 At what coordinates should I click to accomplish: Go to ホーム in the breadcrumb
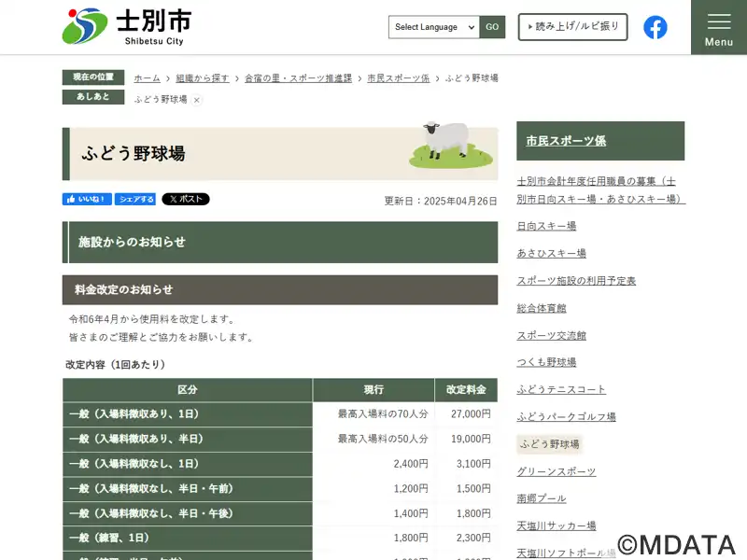pyautogui.click(x=147, y=78)
